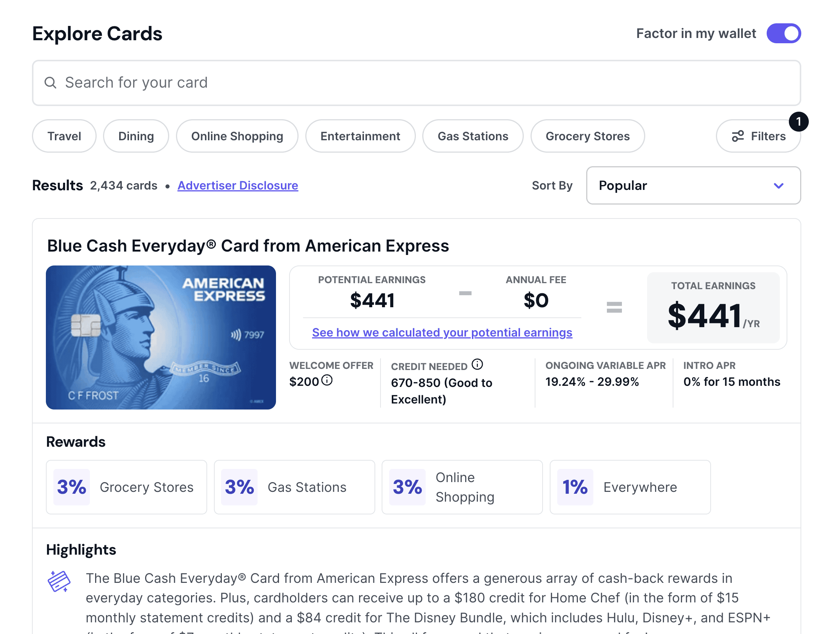Focus the Search for your card field
The width and height of the screenshot is (840, 634).
tap(417, 83)
